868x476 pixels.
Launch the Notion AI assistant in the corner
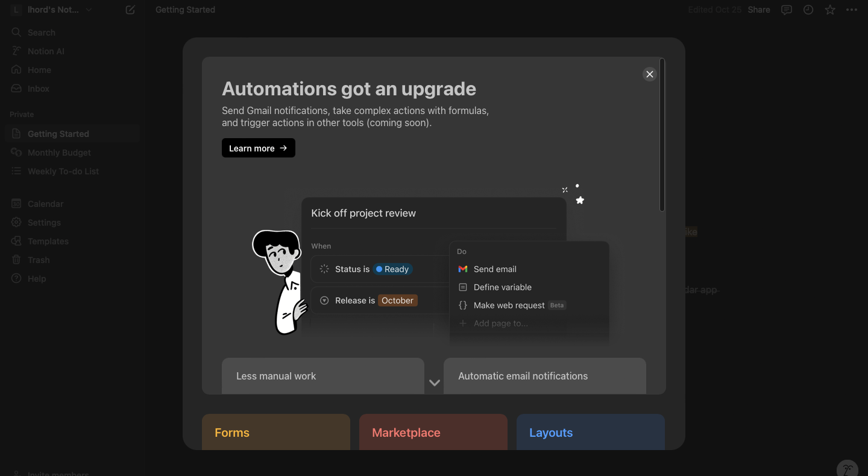pos(847,468)
